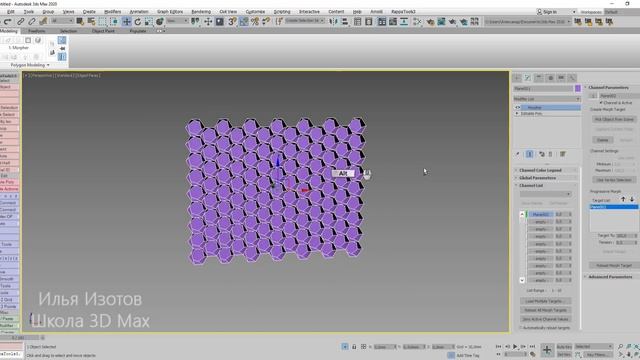640x360 pixels.
Task: Switch to Hierarchy panel icon
Action: (x=539, y=78)
